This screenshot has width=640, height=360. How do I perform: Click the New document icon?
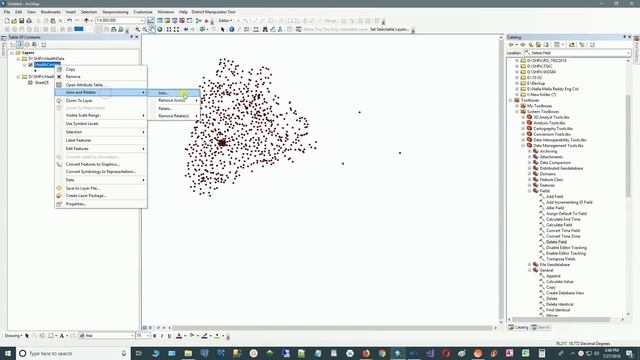[7, 20]
